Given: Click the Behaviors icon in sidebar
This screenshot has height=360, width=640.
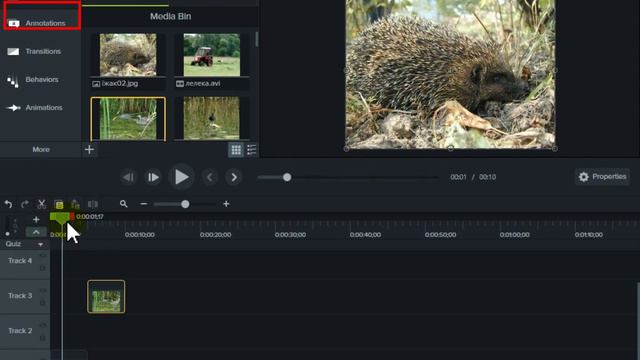Looking at the screenshot, I should [13, 81].
